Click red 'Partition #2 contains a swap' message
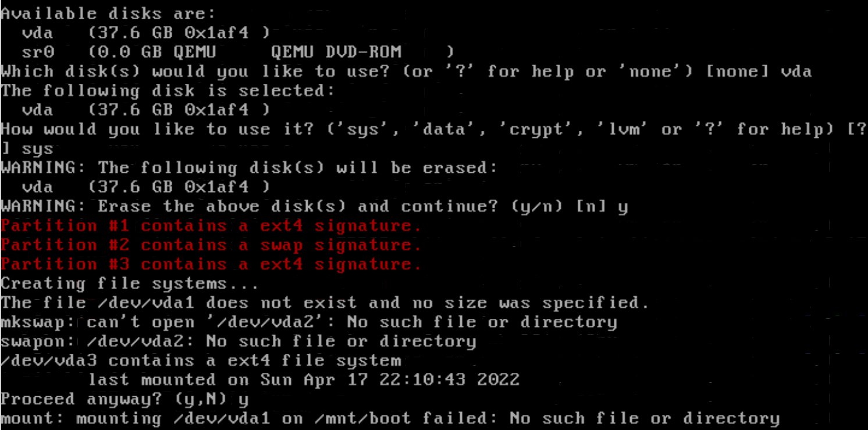Viewport: 868px width, 430px height. [211, 245]
